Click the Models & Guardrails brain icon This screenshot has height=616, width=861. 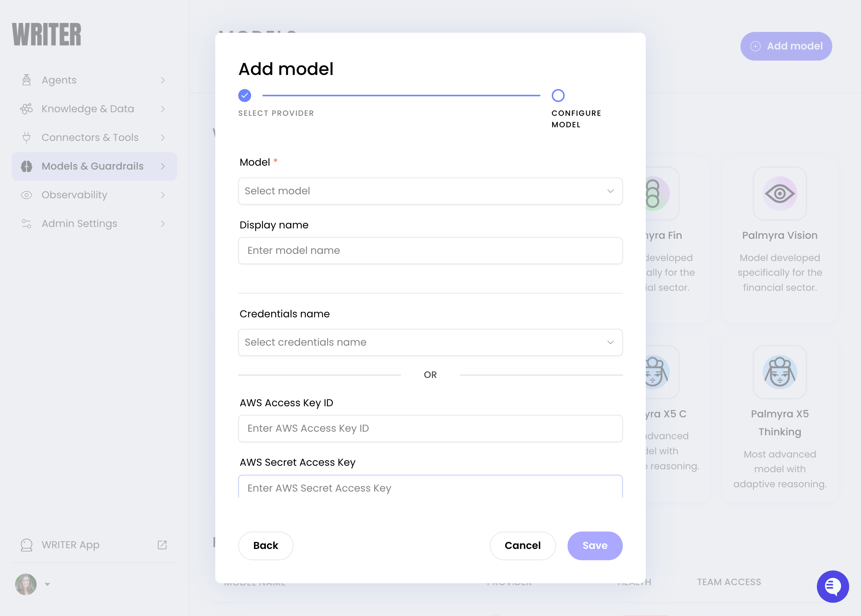click(27, 166)
